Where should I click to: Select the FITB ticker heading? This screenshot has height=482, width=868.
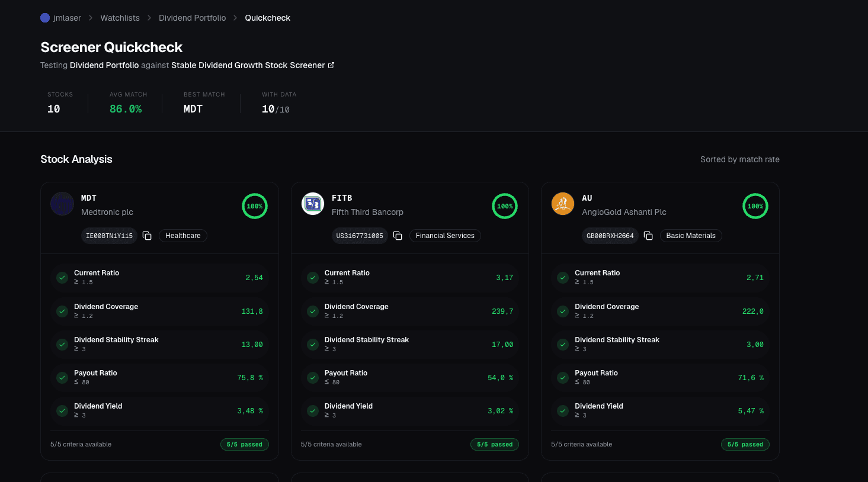pyautogui.click(x=342, y=198)
